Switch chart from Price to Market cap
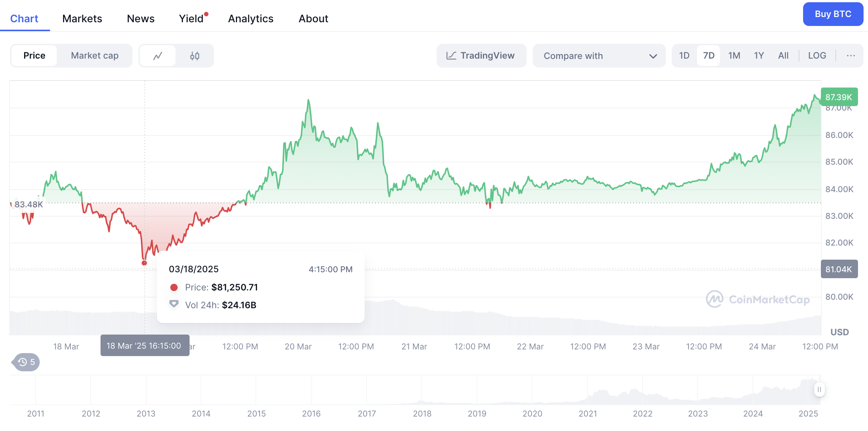This screenshot has width=868, height=431. 94,56
